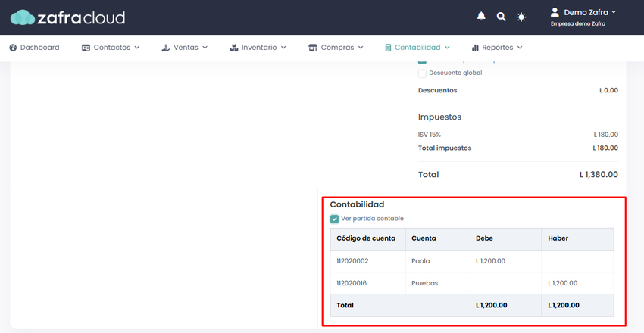Select account code 112020016 cell
Screen dimensions: 644x333
(x=368, y=283)
